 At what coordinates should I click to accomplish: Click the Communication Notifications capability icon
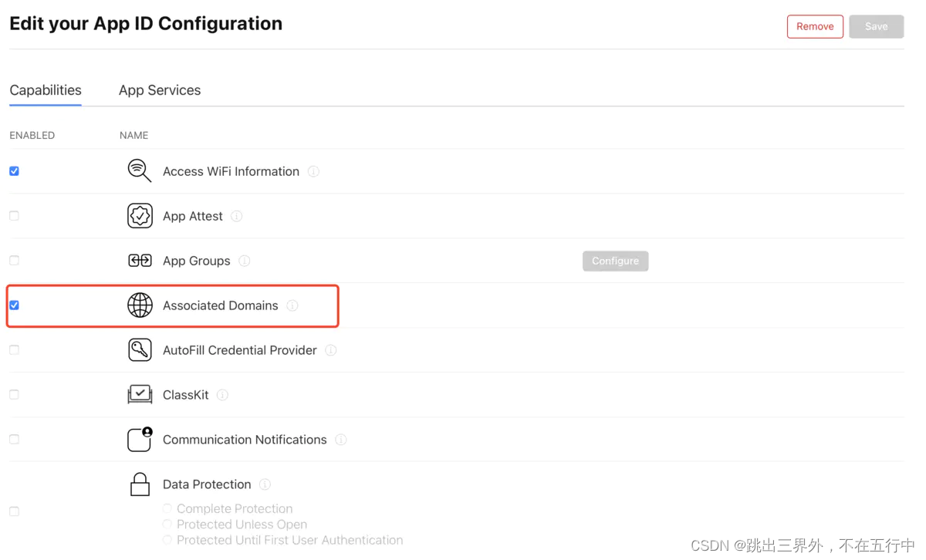(x=140, y=439)
